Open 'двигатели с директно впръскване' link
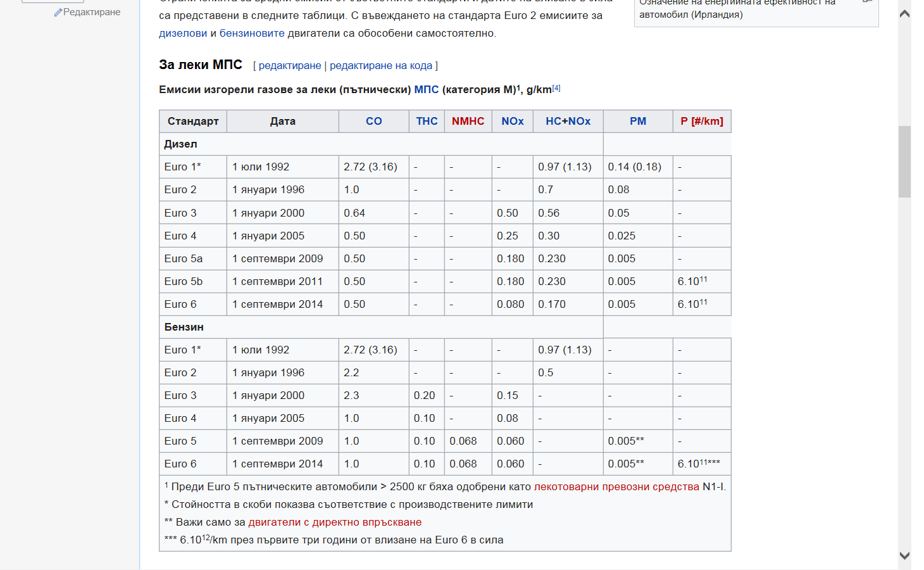The width and height of the screenshot is (924, 570). (335, 522)
